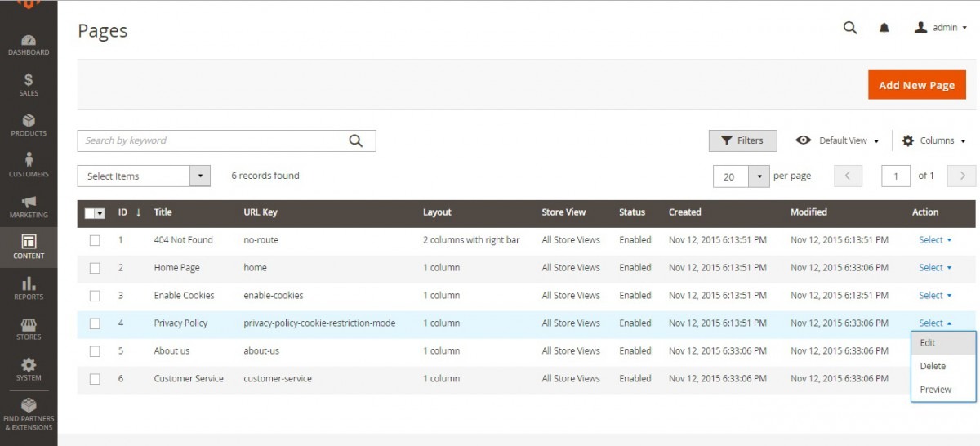Check the About us row checkbox

95,351
